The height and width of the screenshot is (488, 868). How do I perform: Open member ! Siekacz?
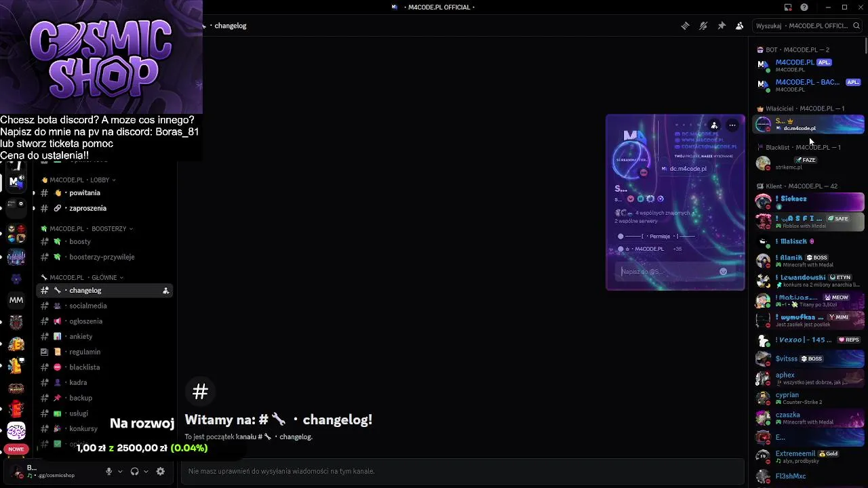point(809,202)
